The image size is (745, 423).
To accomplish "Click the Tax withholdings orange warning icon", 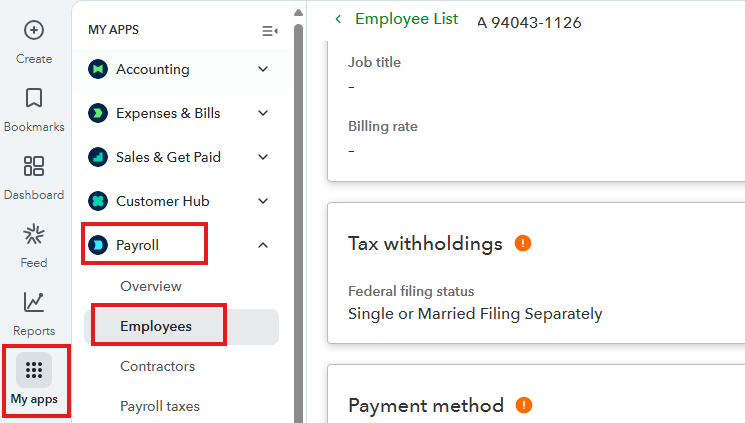I will pyautogui.click(x=523, y=243).
